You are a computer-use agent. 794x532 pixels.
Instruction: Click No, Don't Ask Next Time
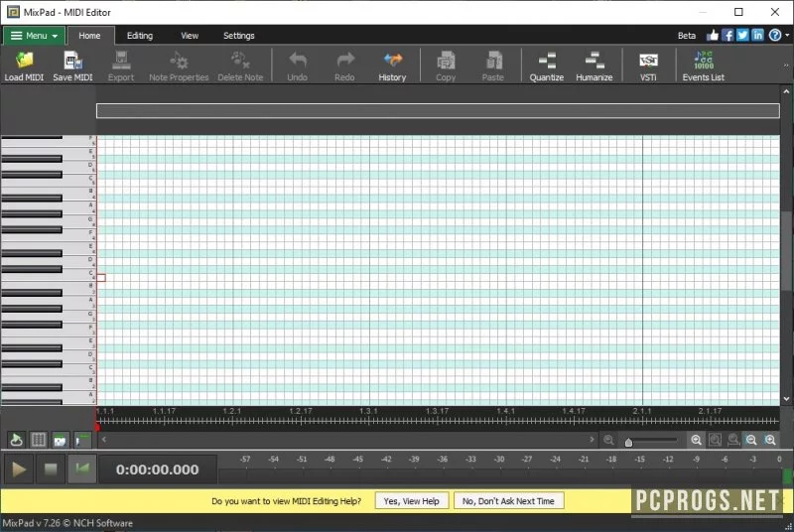coord(508,501)
